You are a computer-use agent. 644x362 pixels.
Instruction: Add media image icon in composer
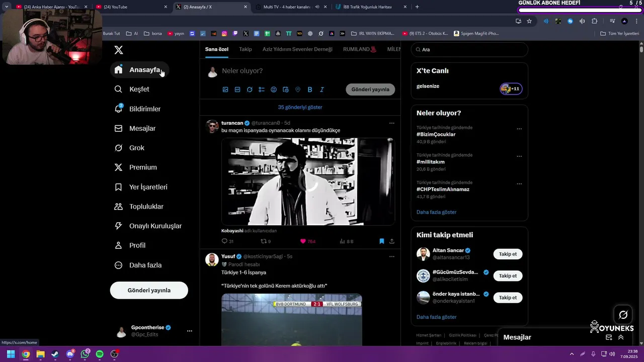(225, 89)
